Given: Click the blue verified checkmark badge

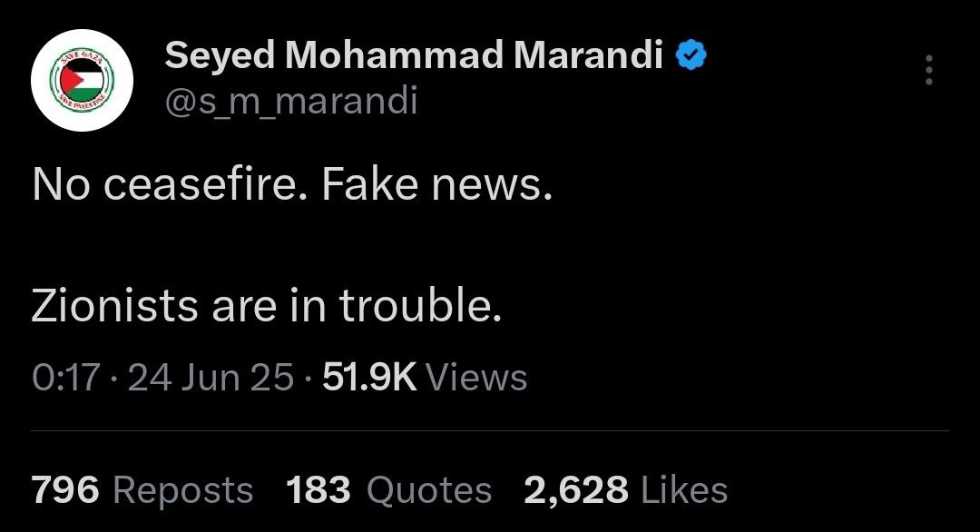Looking at the screenshot, I should coord(691,56).
